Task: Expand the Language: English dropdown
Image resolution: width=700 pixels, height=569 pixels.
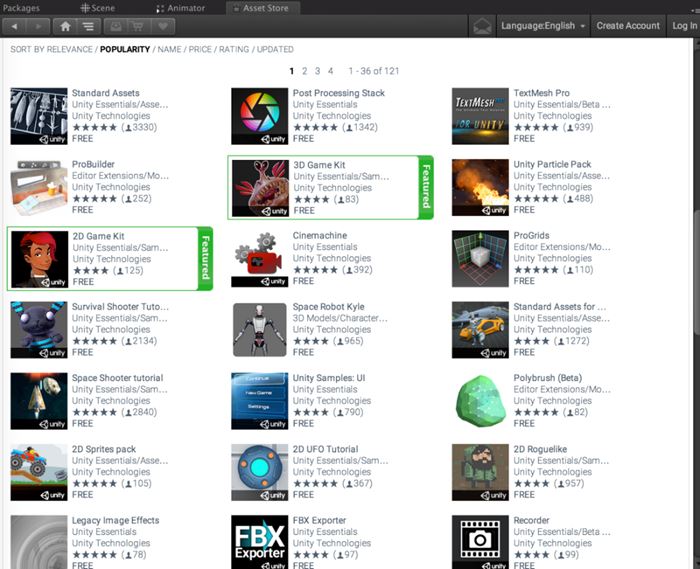Action: (x=544, y=26)
